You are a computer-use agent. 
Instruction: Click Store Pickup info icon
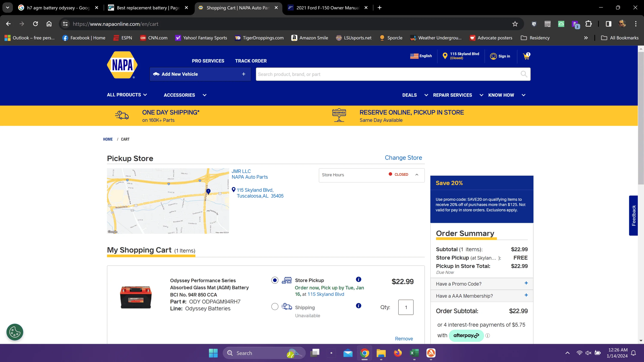358,279
